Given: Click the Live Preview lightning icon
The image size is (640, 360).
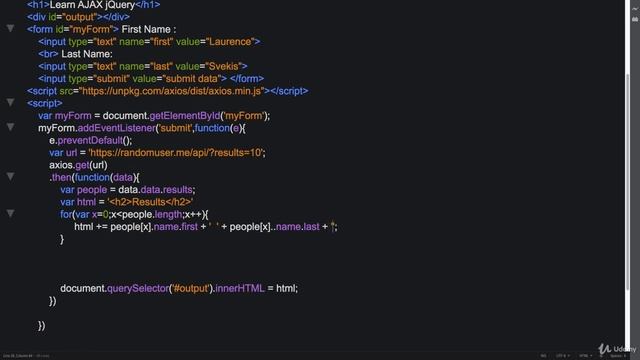Looking at the screenshot, I should pos(635,8).
